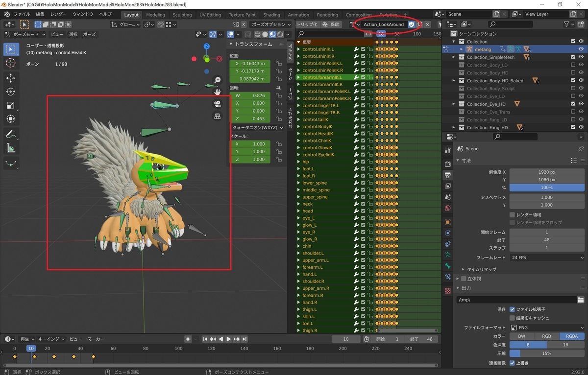
Task: Open the Object properties tab
Action: (x=447, y=222)
